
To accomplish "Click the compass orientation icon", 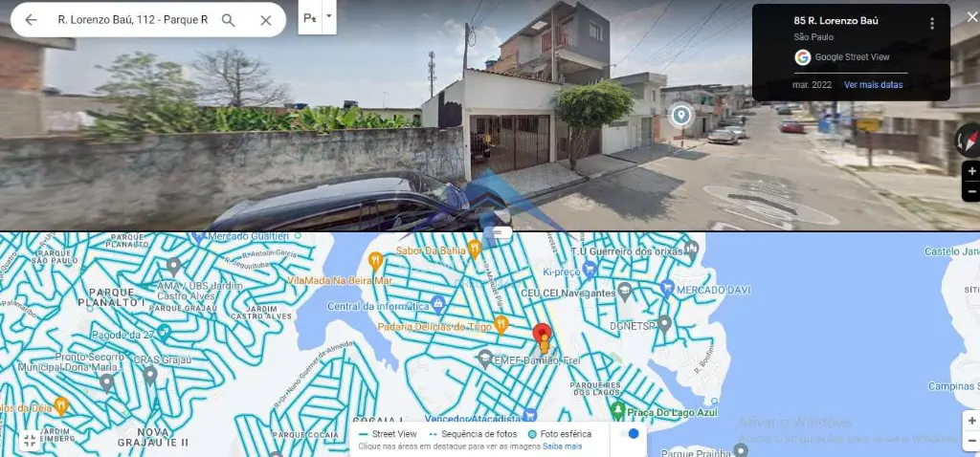I will [969, 140].
